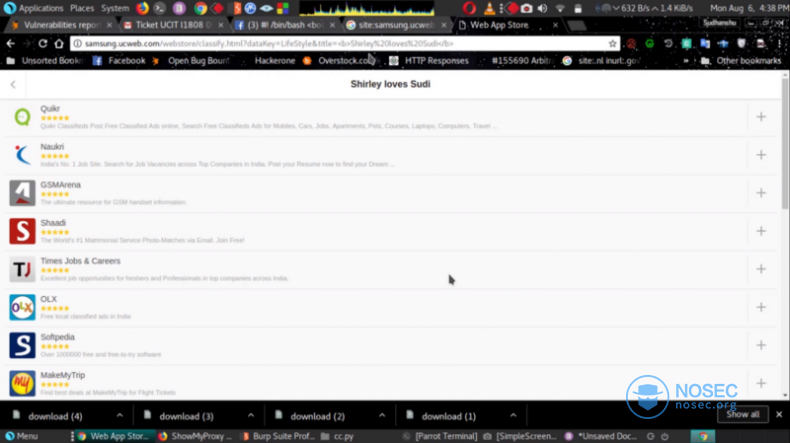Add the OLX app with plus icon
The image size is (790, 443).
pyautogui.click(x=761, y=307)
